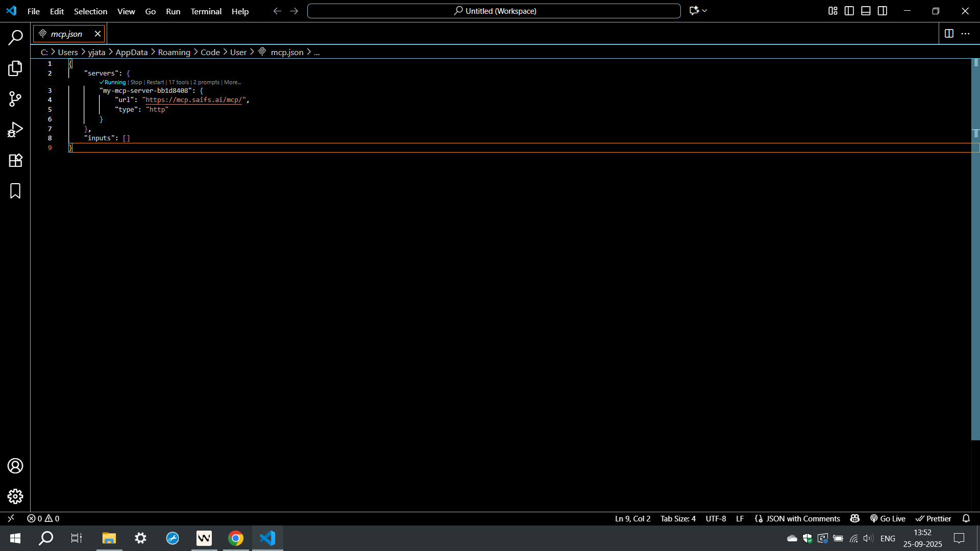Open the Selection menu

(90, 11)
